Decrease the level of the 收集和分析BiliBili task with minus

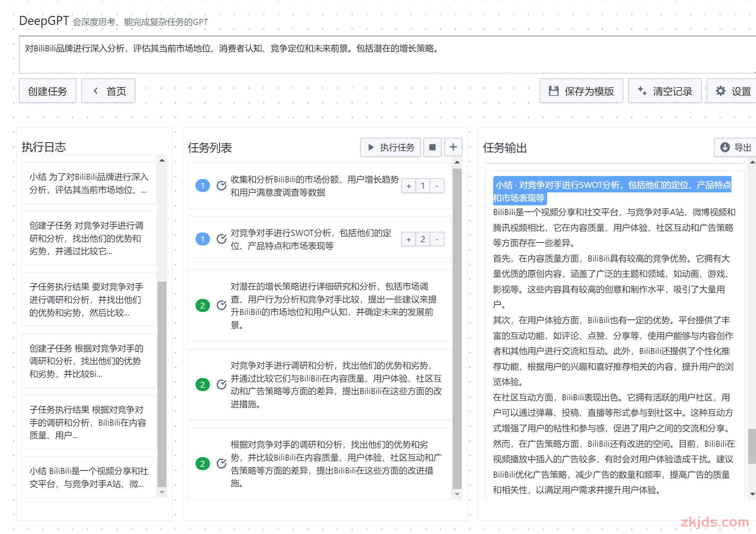(x=437, y=186)
